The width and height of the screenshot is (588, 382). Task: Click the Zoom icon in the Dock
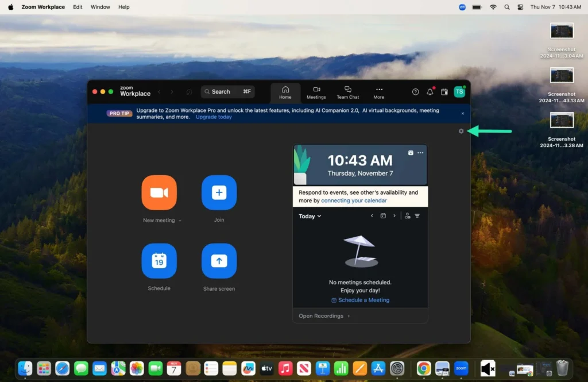click(461, 368)
